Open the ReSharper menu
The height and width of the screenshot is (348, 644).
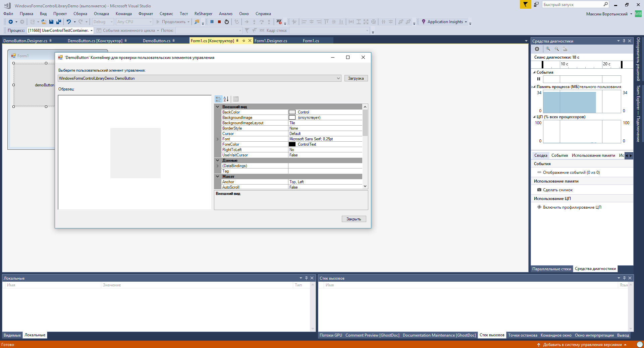point(203,14)
